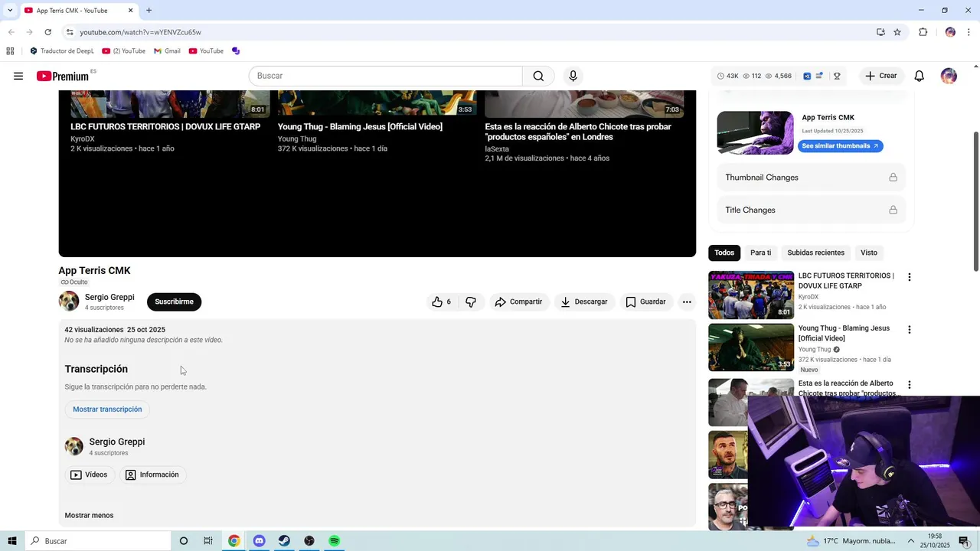Open Chrome three-dot menu
The image size is (980, 551).
click(x=969, y=32)
